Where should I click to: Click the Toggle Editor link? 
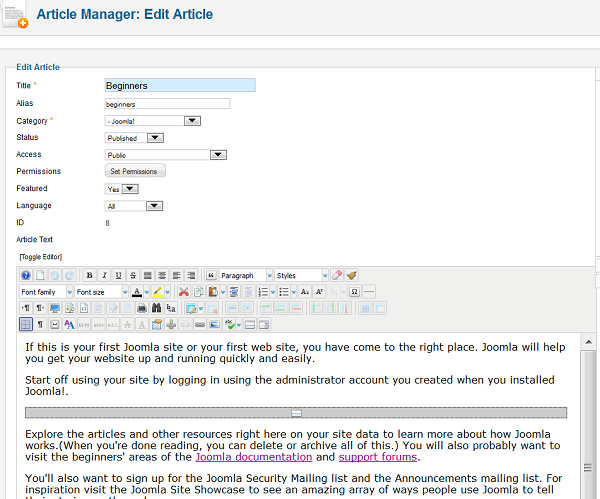(41, 257)
